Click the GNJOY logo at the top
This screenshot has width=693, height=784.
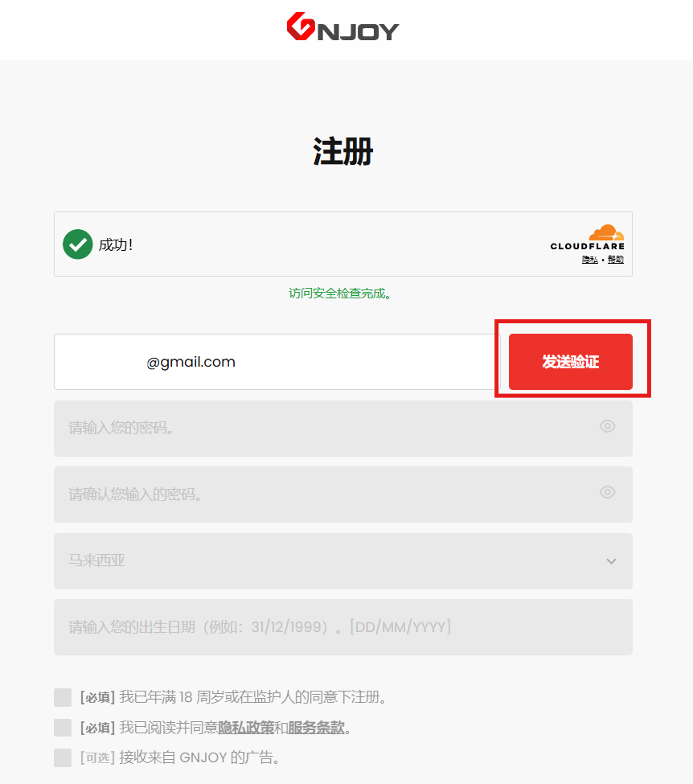342,27
